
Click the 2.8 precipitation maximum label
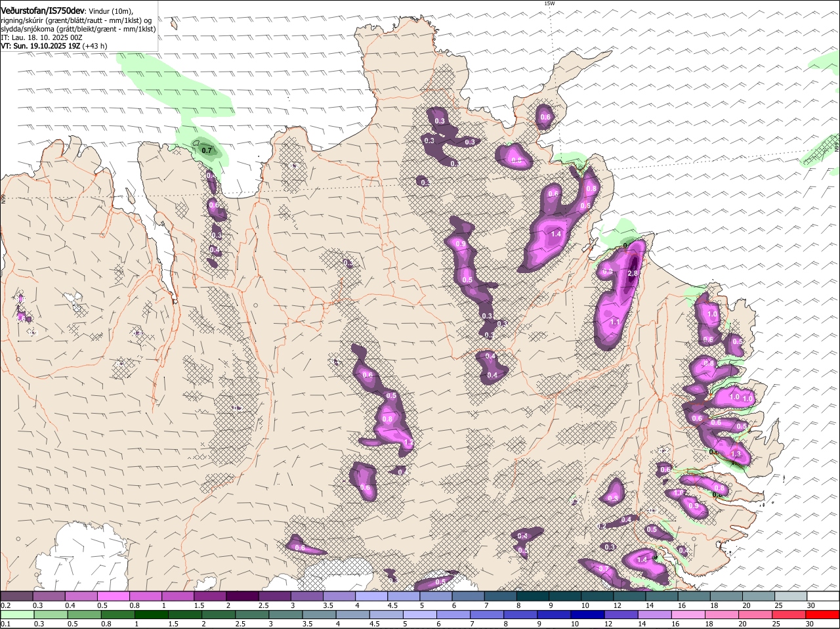coord(633,273)
